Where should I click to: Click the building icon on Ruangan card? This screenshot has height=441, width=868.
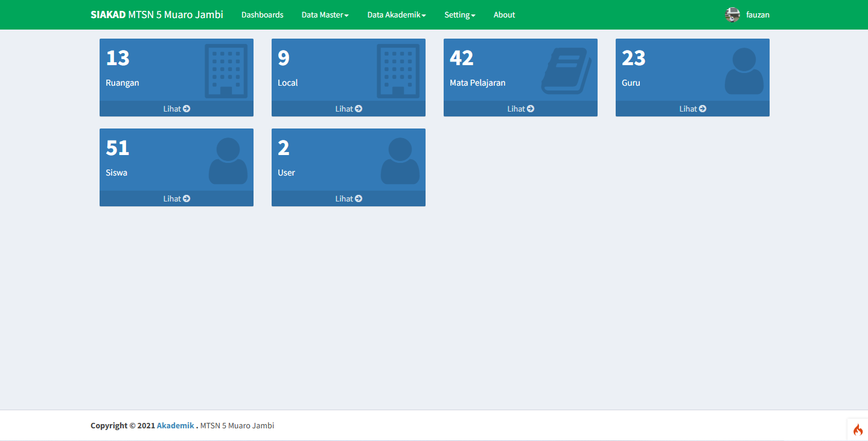coord(226,71)
